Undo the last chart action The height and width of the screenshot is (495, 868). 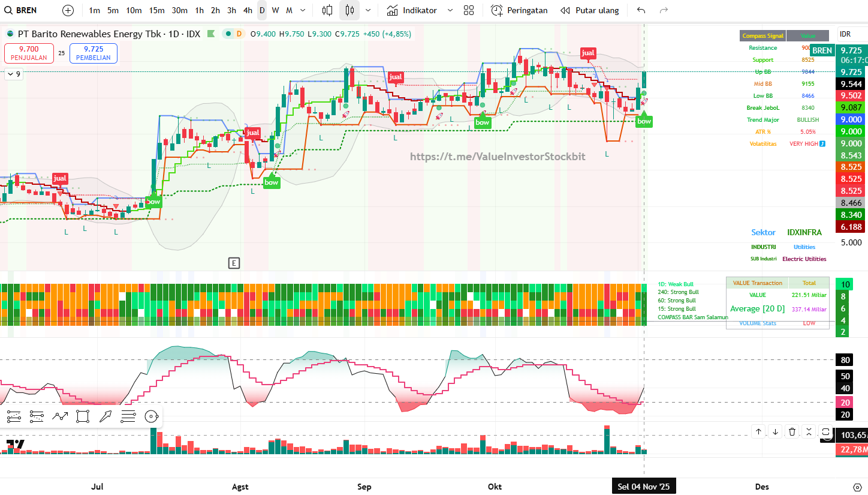coord(641,10)
